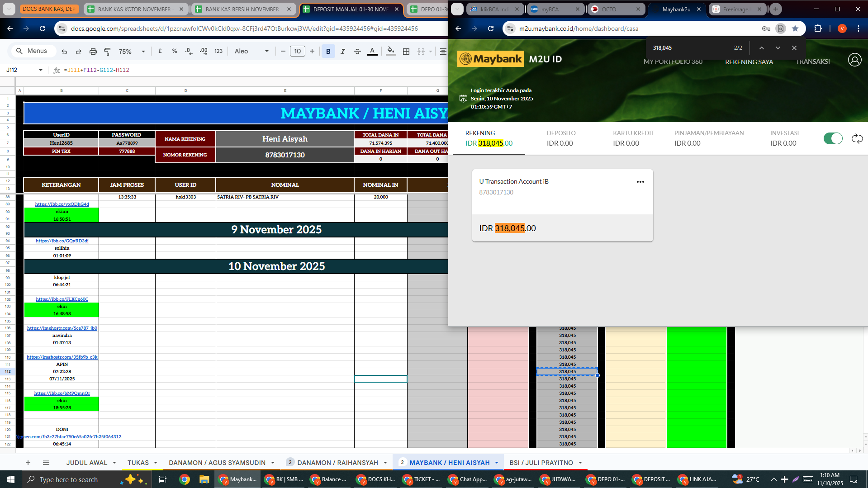Switch to the BSI / JULI PRAYITNO sheet
This screenshot has height=488, width=868.
tap(541, 463)
